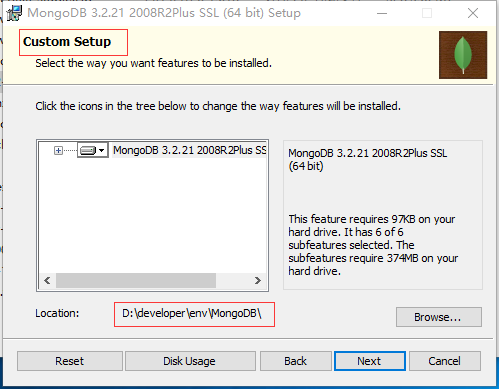Click the hard drive feature icon

coord(88,150)
